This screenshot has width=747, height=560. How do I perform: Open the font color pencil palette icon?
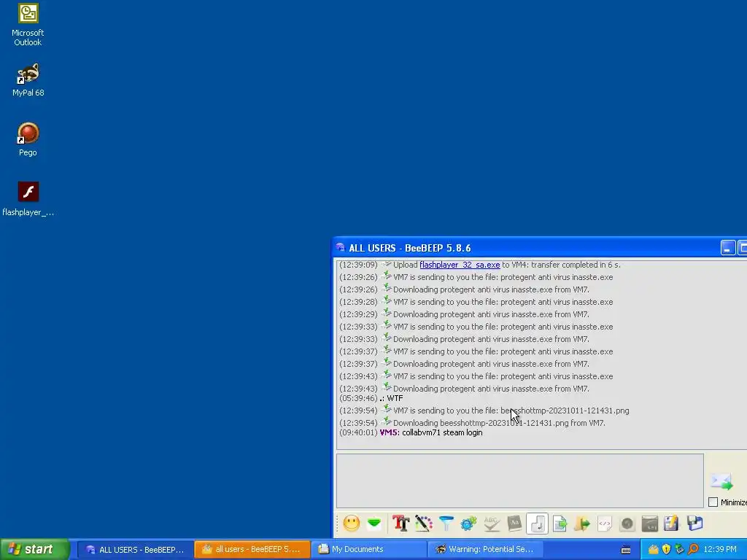pyautogui.click(x=424, y=524)
